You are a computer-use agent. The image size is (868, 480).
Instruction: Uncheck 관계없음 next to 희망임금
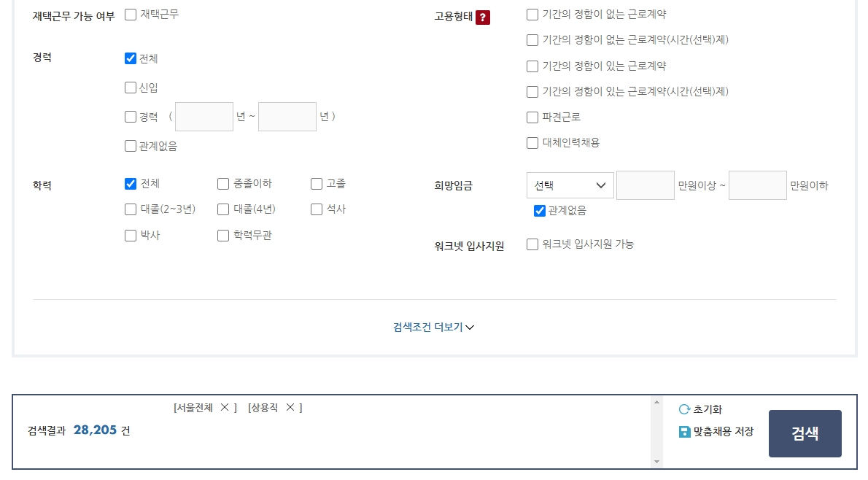click(x=539, y=211)
